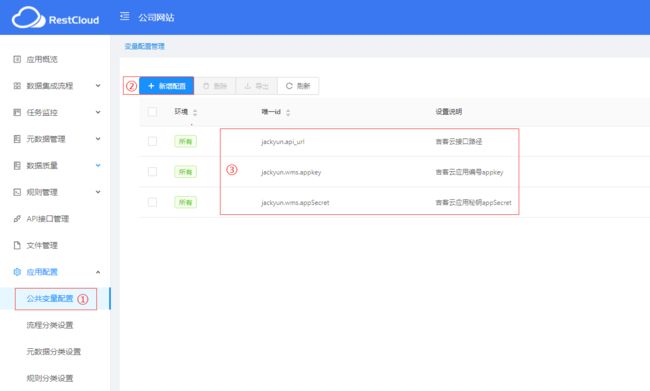Collapse the 应用配置 menu chevron
This screenshot has width=650, height=391.
point(98,272)
